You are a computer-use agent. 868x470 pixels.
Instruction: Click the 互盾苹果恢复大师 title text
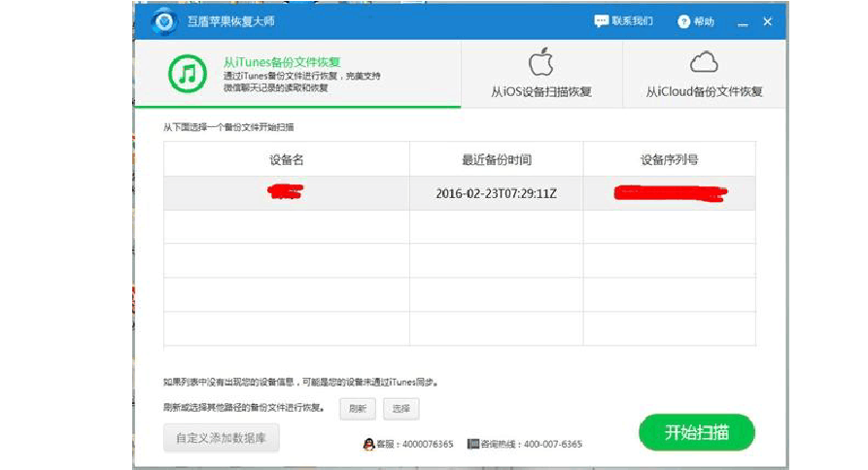click(x=230, y=21)
